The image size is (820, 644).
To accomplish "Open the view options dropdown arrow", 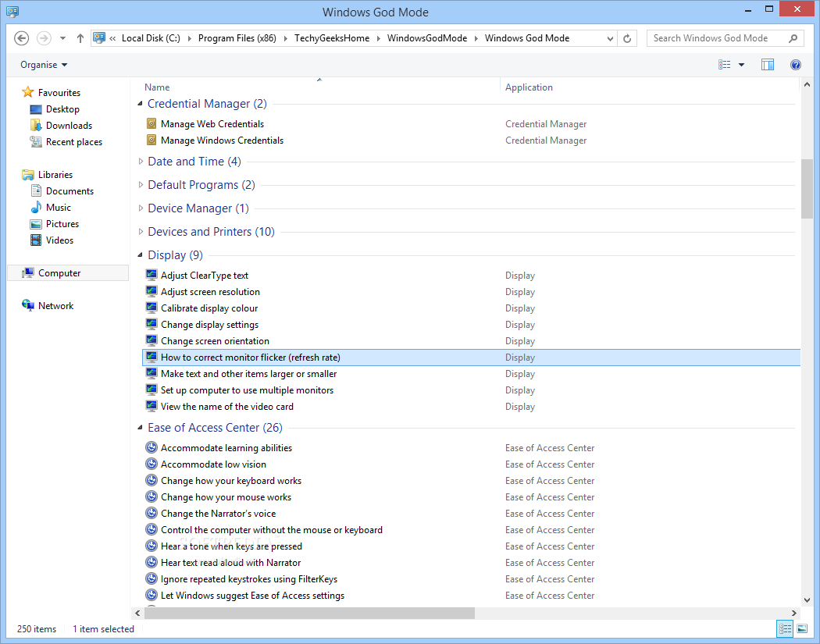I will click(741, 65).
